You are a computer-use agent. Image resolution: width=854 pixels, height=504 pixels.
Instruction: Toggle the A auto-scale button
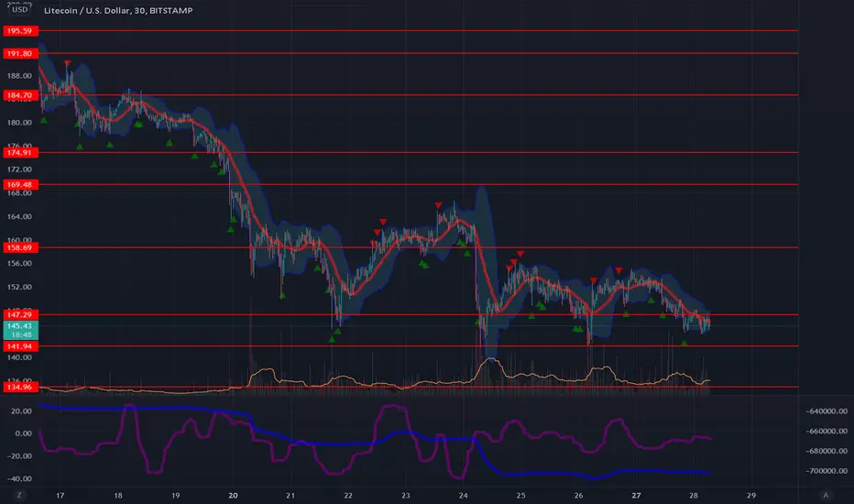point(826,495)
